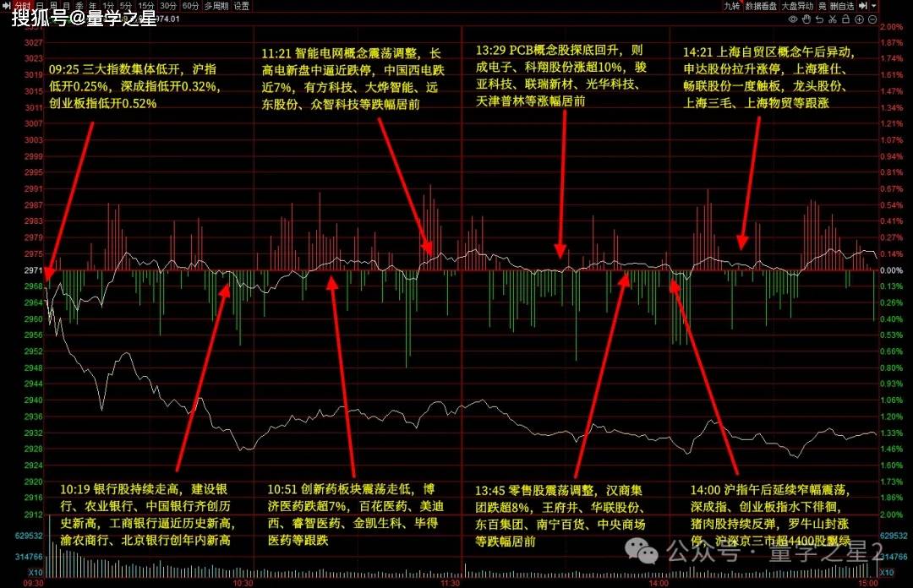
Task: Open the 数据看盘 data panel button
Action: [x=761, y=6]
